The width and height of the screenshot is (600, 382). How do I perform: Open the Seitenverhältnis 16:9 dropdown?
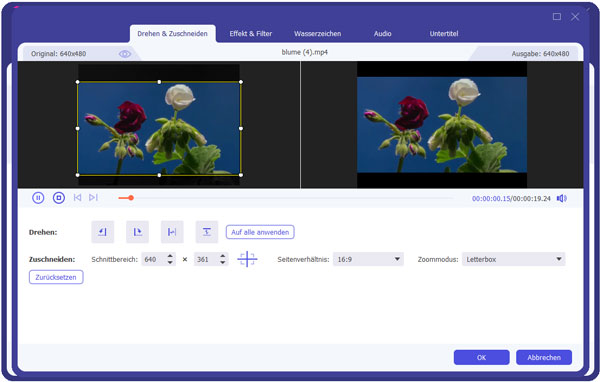coord(368,259)
